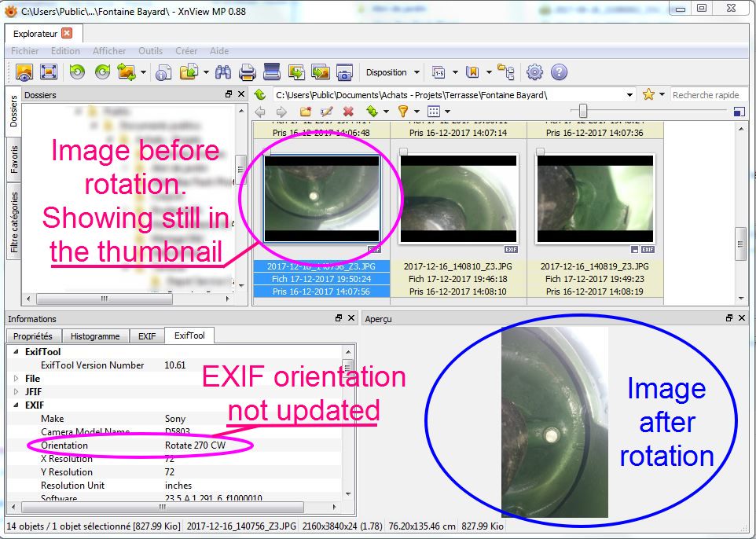Open the Edition menu
756x539 pixels.
[65, 51]
